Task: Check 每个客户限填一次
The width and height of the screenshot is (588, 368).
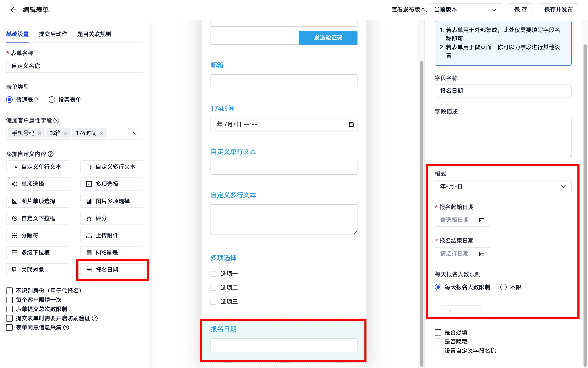Action: click(9, 300)
